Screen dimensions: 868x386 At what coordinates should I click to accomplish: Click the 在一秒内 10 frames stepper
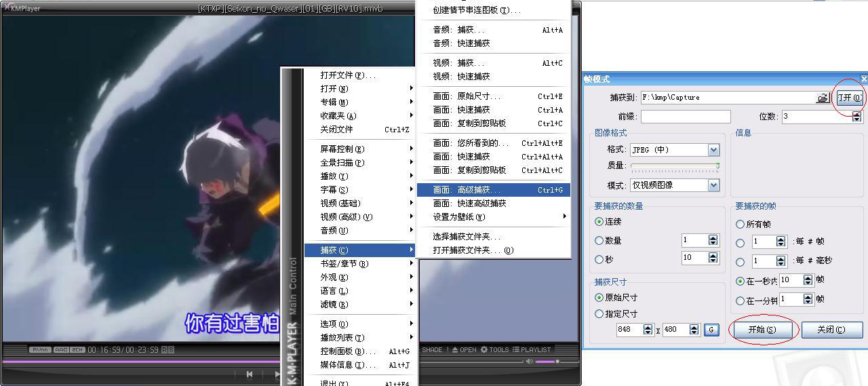click(x=808, y=280)
